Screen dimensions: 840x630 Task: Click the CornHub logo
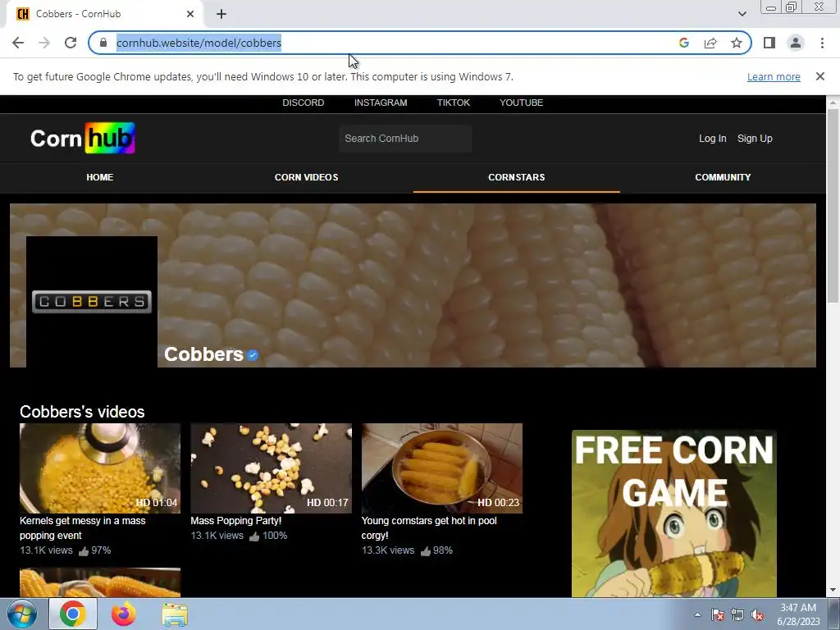(83, 138)
